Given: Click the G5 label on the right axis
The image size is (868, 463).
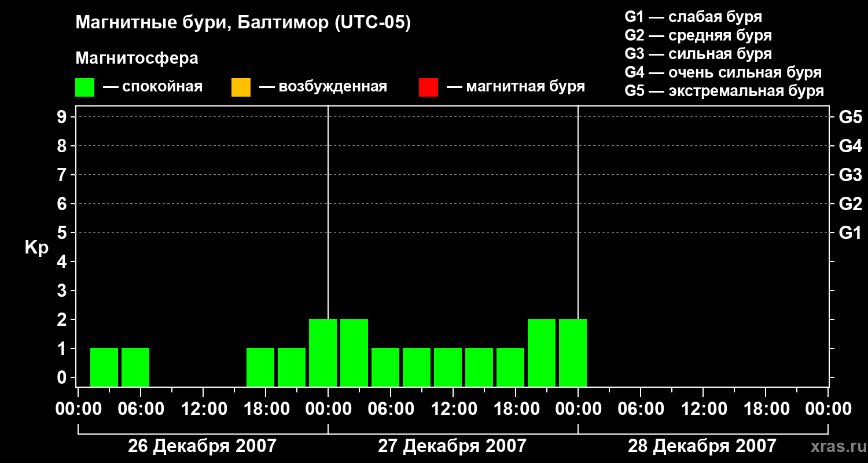Looking at the screenshot, I should point(851,117).
